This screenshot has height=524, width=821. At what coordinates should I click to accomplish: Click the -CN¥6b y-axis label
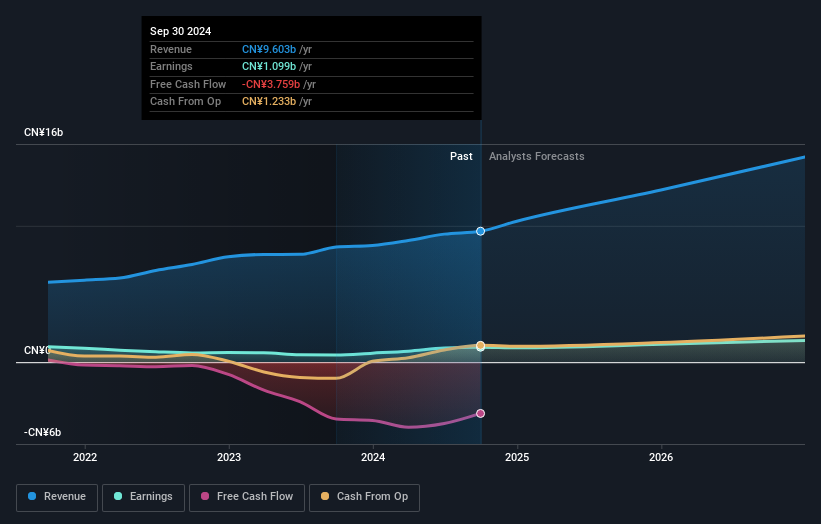pos(42,432)
